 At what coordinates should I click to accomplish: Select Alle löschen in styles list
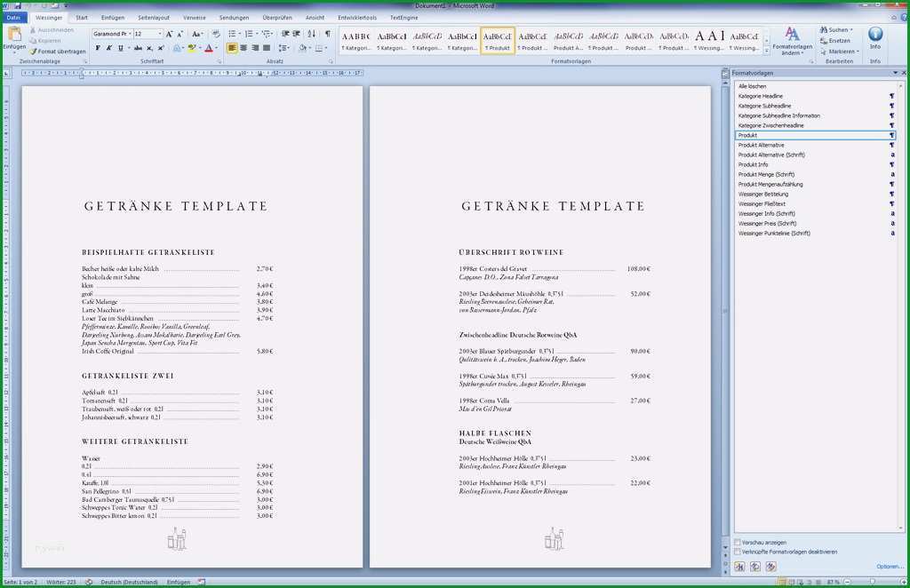pos(752,86)
